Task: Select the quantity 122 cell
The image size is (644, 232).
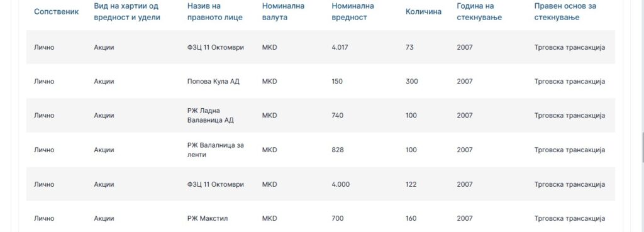Action: coord(411,184)
